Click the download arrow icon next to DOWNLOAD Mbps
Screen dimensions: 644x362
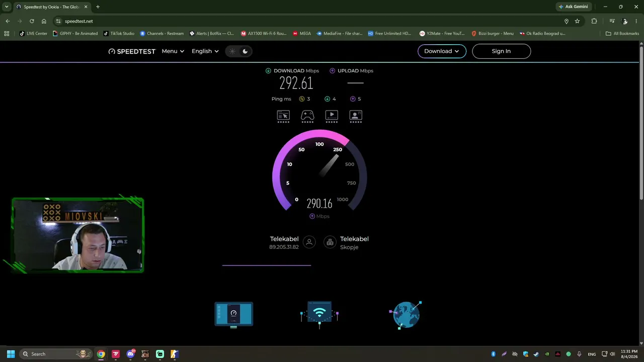[x=268, y=71]
